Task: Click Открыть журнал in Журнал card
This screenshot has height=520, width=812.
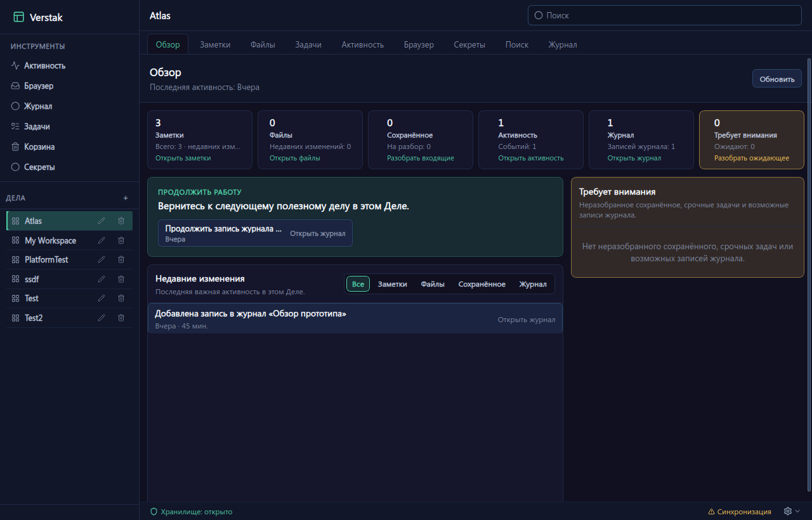Action: (x=634, y=158)
